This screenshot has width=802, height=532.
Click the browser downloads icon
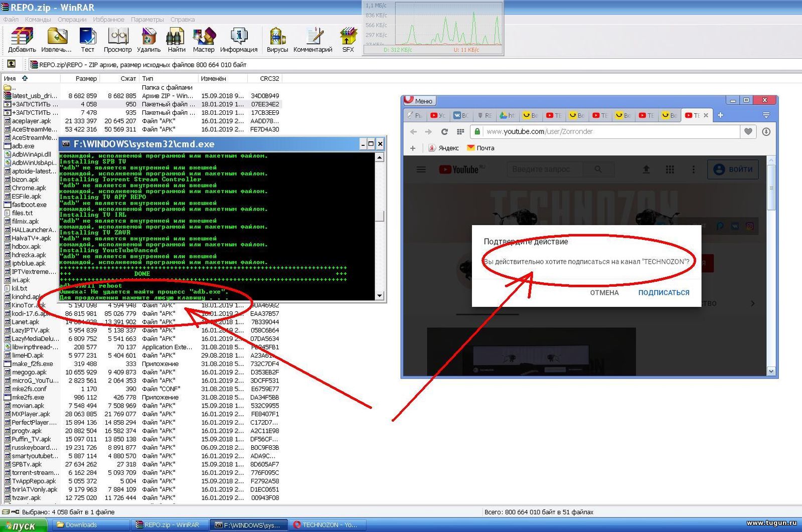pyautogui.click(x=766, y=131)
